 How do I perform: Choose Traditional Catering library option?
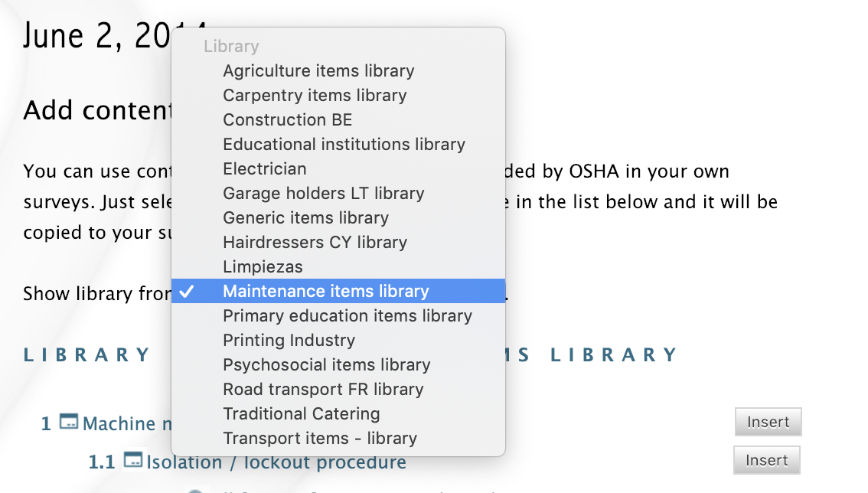click(x=301, y=414)
